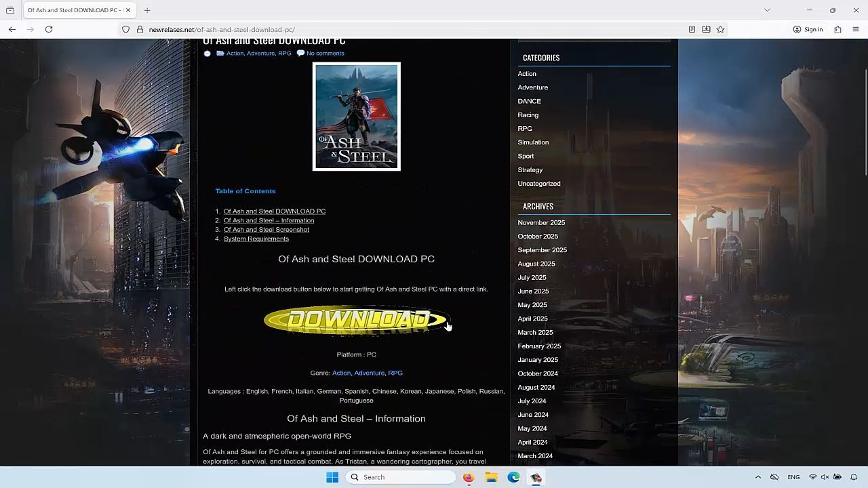Click the yellow DOWNLOAD button
Viewport: 868px width, 488px height.
(x=356, y=320)
